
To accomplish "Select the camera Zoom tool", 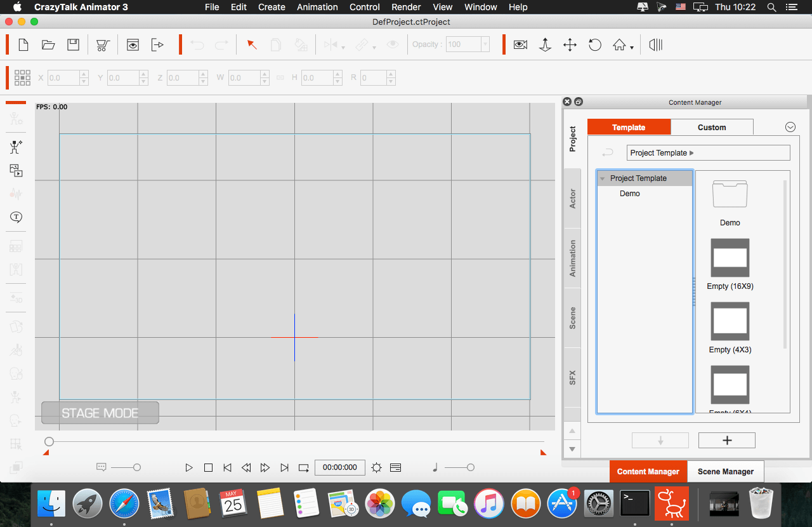I will click(x=545, y=45).
